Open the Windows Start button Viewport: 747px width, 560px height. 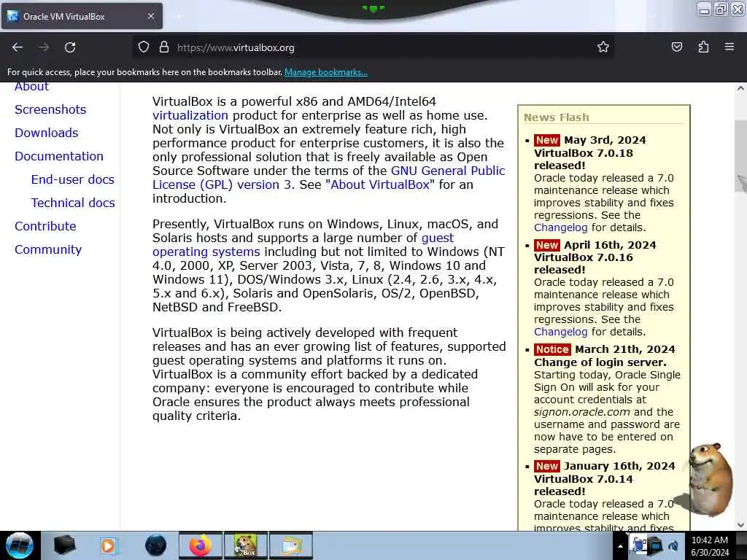pyautogui.click(x=20, y=545)
